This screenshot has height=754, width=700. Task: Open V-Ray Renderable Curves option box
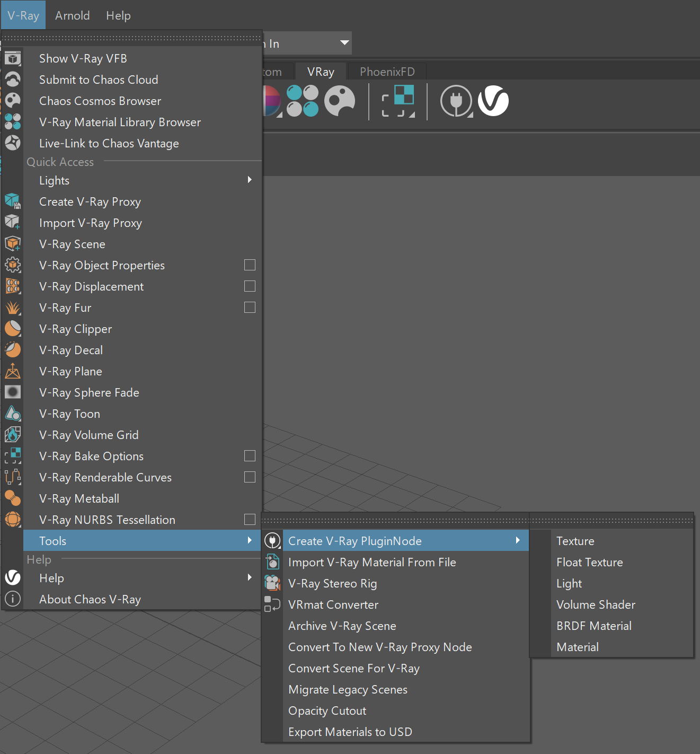tap(250, 477)
